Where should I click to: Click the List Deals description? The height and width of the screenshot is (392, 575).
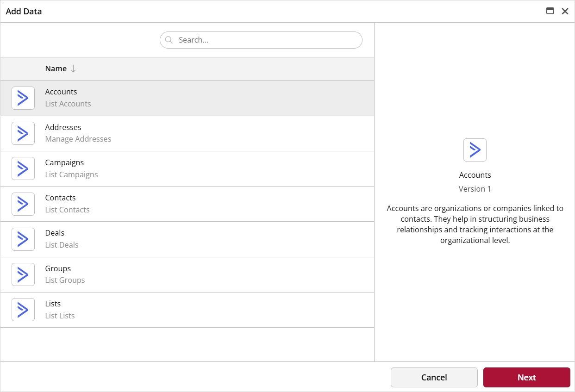tap(62, 245)
